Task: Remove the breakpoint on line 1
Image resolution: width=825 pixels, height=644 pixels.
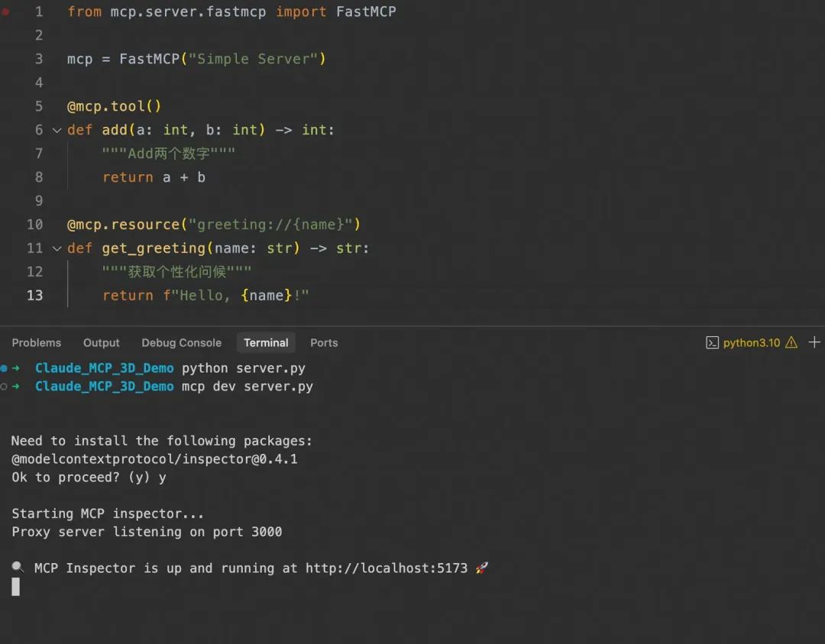Action: pyautogui.click(x=5, y=11)
